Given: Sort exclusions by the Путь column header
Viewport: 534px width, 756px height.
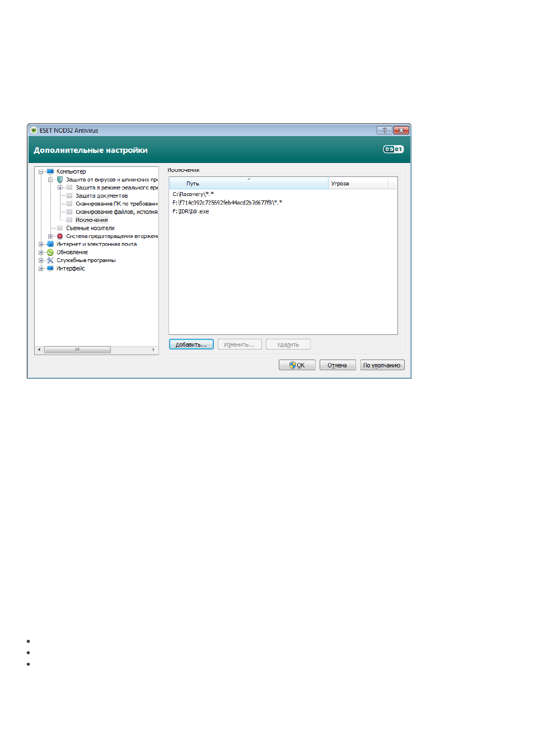Looking at the screenshot, I should tap(249, 183).
